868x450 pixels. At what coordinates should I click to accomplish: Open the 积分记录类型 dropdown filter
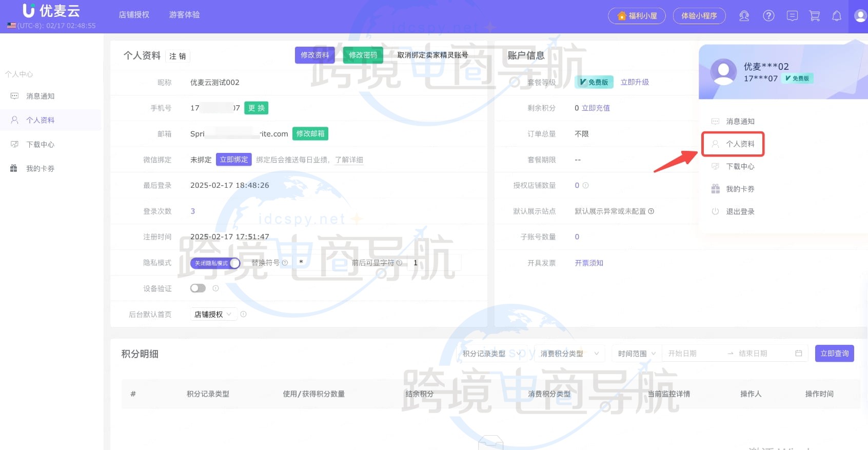coord(491,354)
